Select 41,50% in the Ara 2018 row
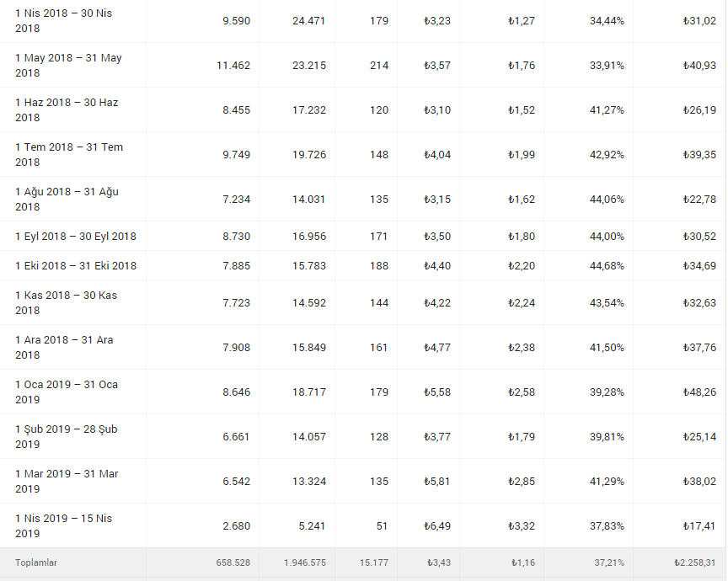Image resolution: width=728 pixels, height=581 pixels. (607, 348)
